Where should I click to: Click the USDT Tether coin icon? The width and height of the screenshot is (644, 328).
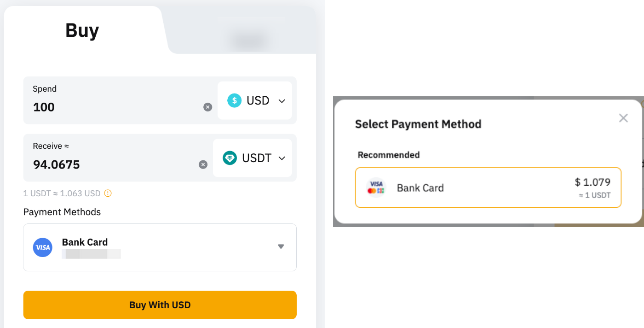click(230, 158)
